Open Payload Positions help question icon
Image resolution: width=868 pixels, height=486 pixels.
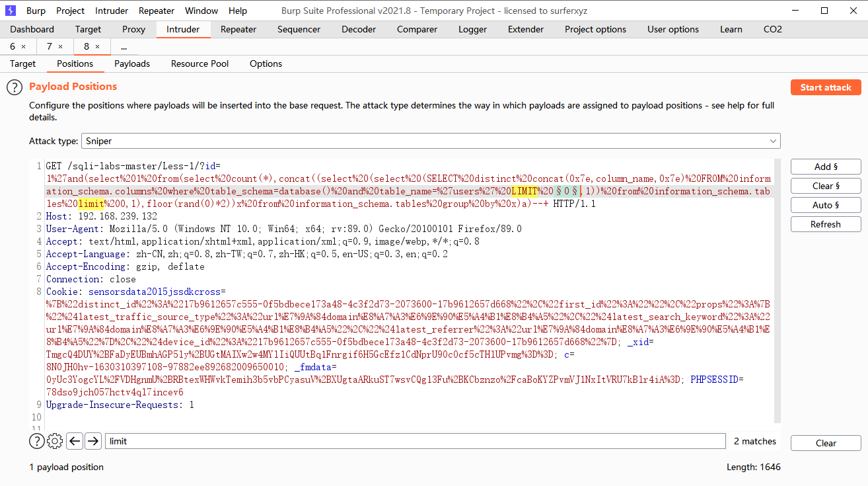[x=15, y=87]
